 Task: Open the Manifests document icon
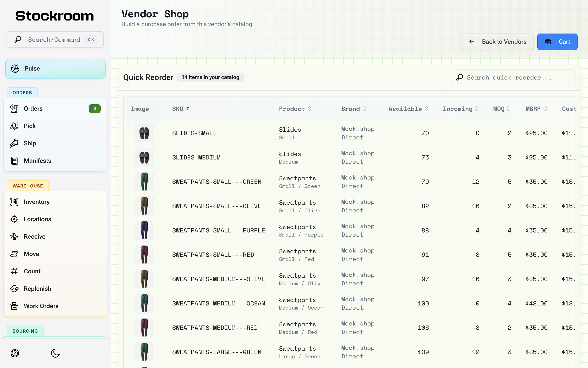coord(14,161)
